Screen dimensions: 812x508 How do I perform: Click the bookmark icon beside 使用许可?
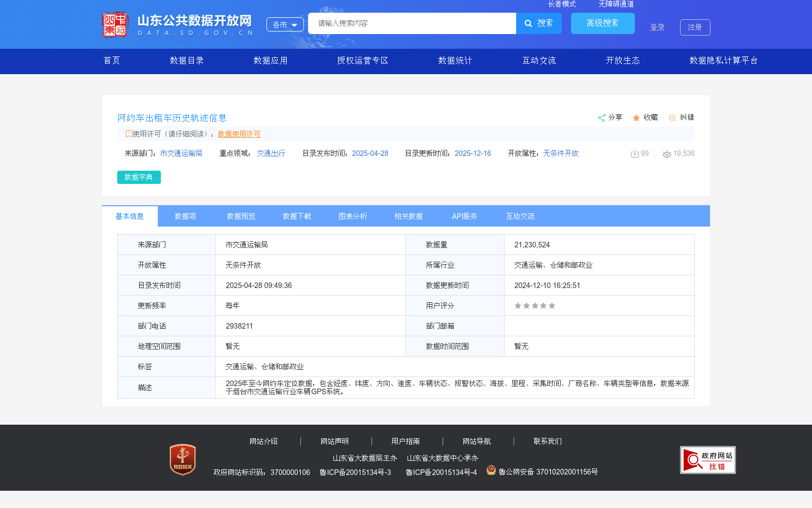click(x=129, y=134)
